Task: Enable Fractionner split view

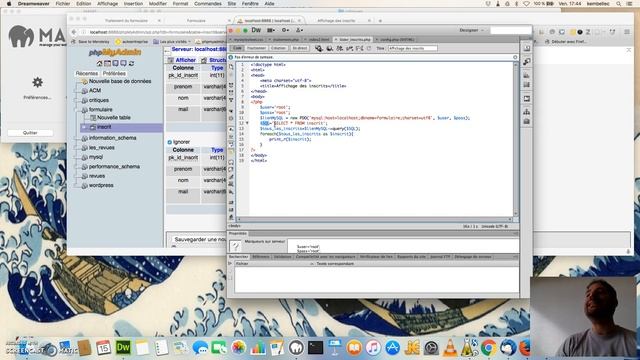Action: (256, 48)
